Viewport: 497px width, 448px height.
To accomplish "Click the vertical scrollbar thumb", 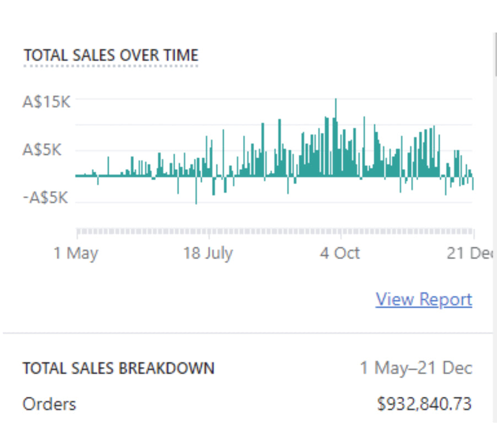I will click(x=495, y=54).
